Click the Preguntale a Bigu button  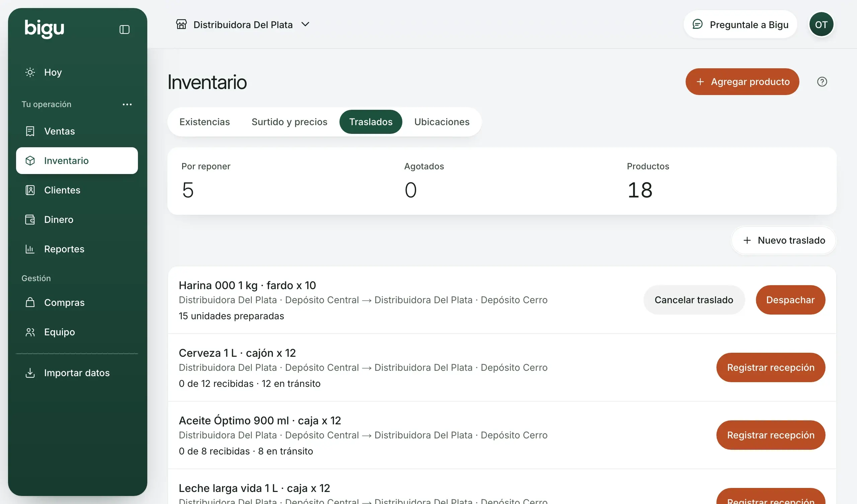(740, 24)
